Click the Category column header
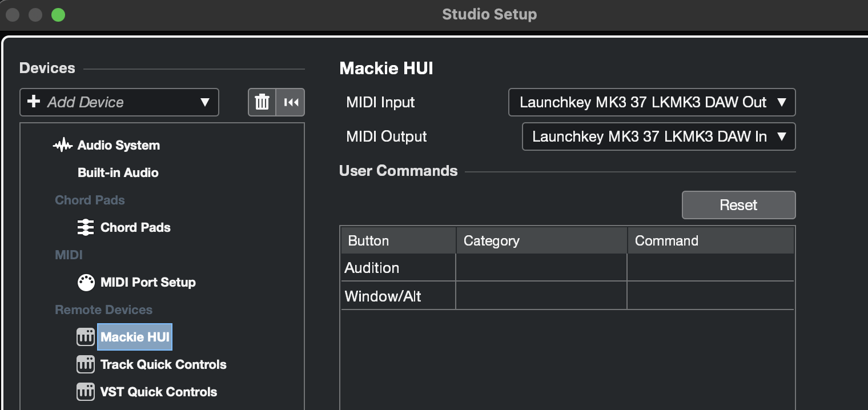The image size is (868, 410). [541, 240]
